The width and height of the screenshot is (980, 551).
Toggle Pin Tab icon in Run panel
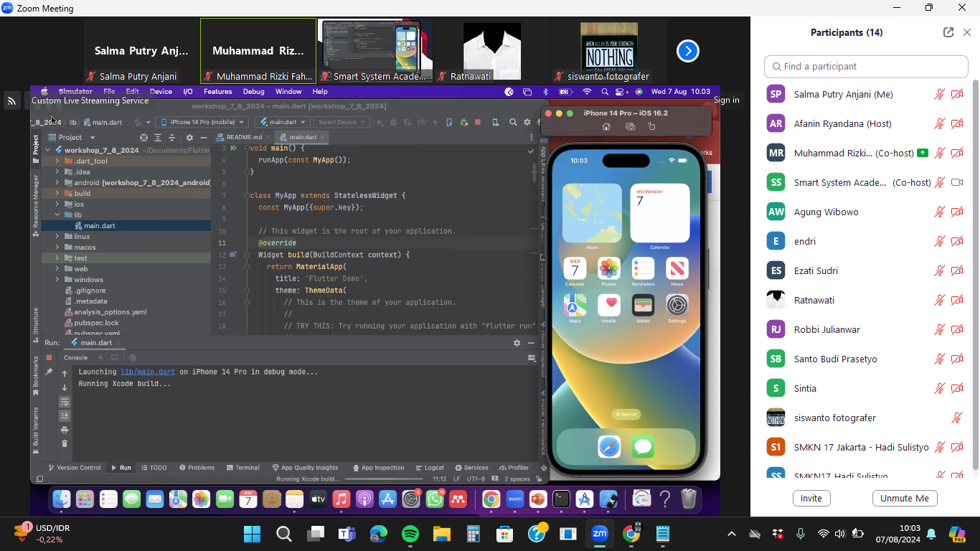[x=49, y=372]
